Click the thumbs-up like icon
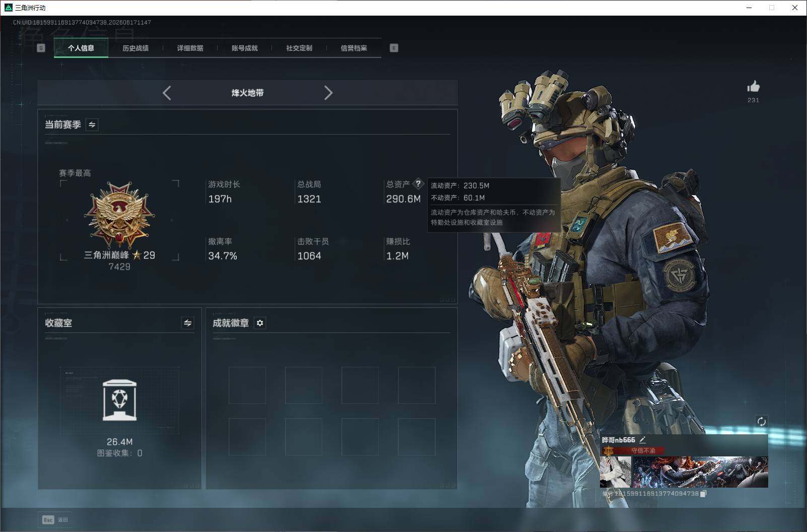 coord(753,87)
